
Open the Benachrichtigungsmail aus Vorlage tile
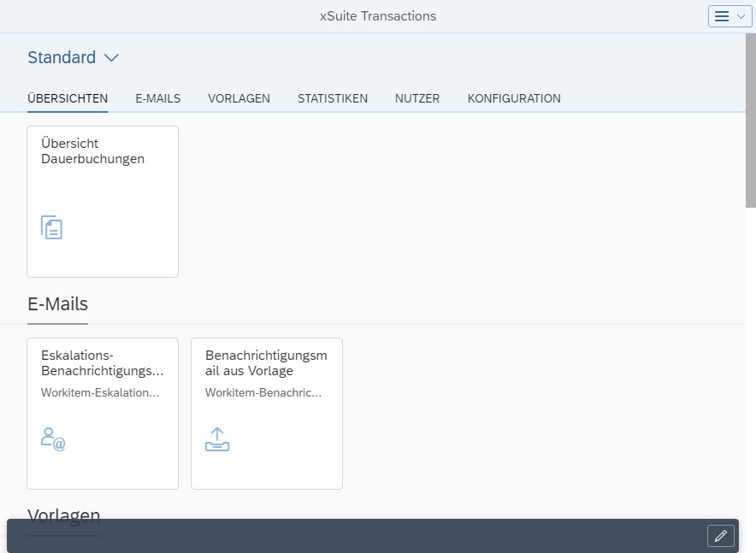pos(266,413)
